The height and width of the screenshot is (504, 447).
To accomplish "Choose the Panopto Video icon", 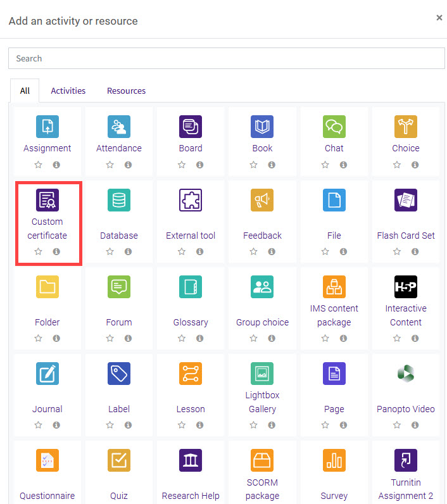I will pos(406,374).
